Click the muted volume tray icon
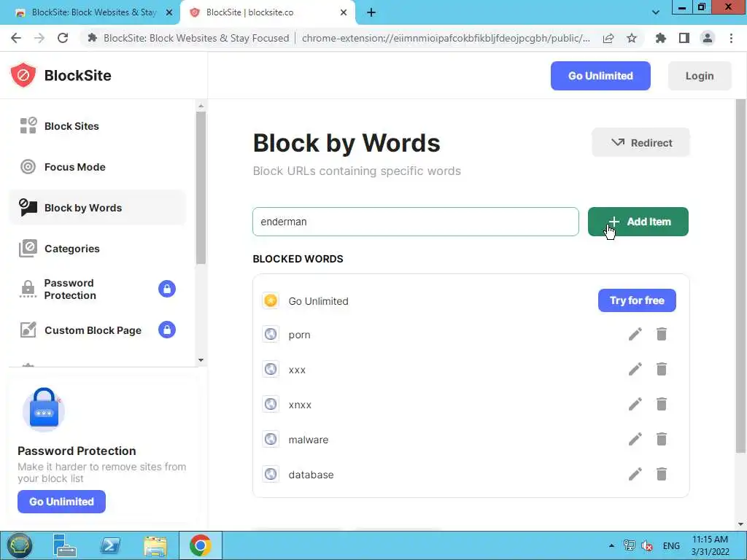The image size is (747, 560). tap(647, 545)
